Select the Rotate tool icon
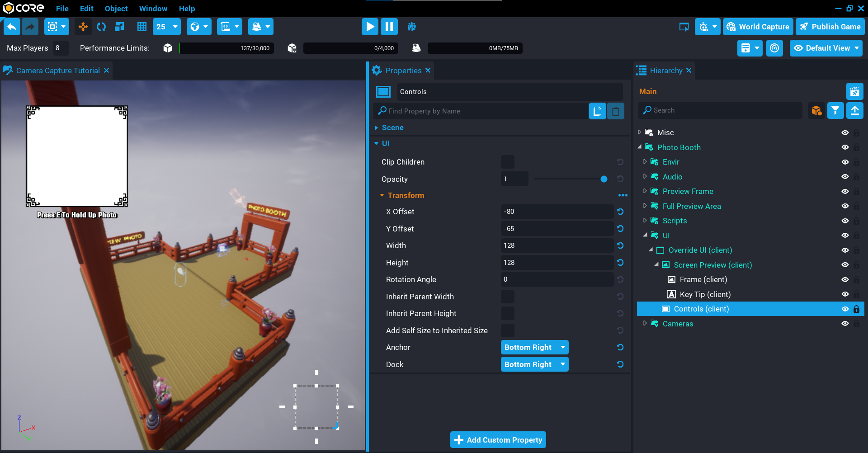 coord(101,27)
